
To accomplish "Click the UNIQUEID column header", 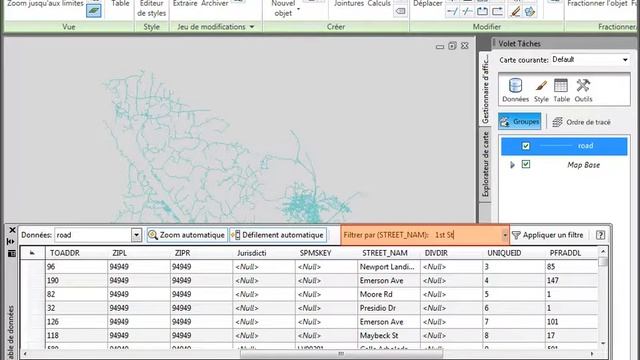I will click(513, 253).
